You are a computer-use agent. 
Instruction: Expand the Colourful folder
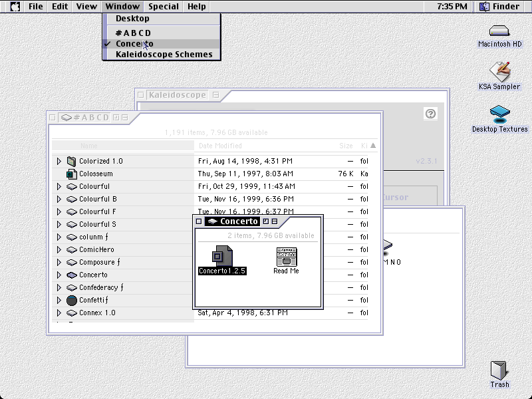[x=59, y=187]
